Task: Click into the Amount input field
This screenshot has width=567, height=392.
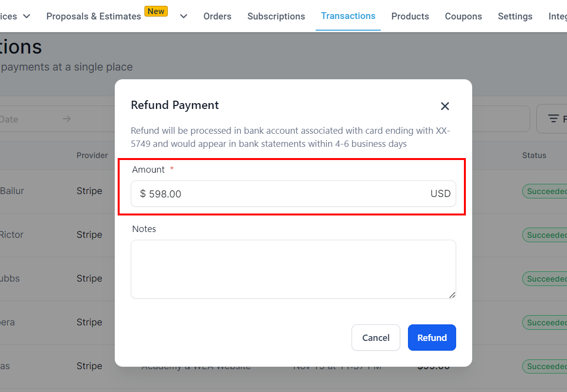Action: (293, 194)
